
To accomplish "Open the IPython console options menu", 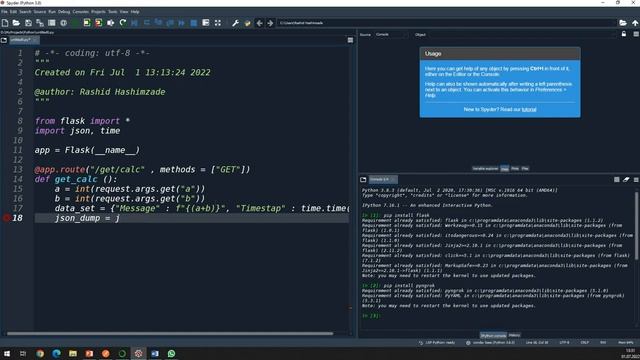I will point(636,180).
